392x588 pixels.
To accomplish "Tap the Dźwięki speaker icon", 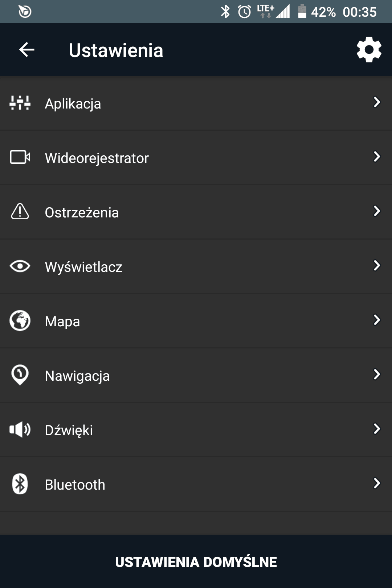I will point(20,429).
